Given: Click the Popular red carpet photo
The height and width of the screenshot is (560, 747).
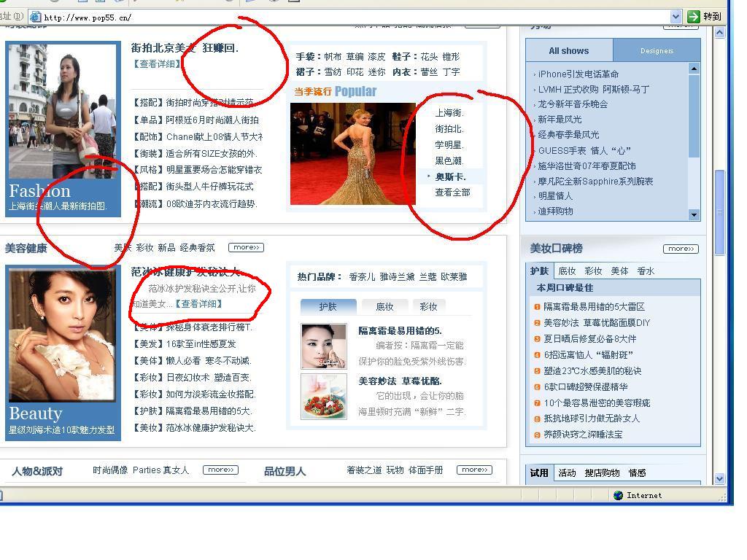Looking at the screenshot, I should pyautogui.click(x=352, y=154).
